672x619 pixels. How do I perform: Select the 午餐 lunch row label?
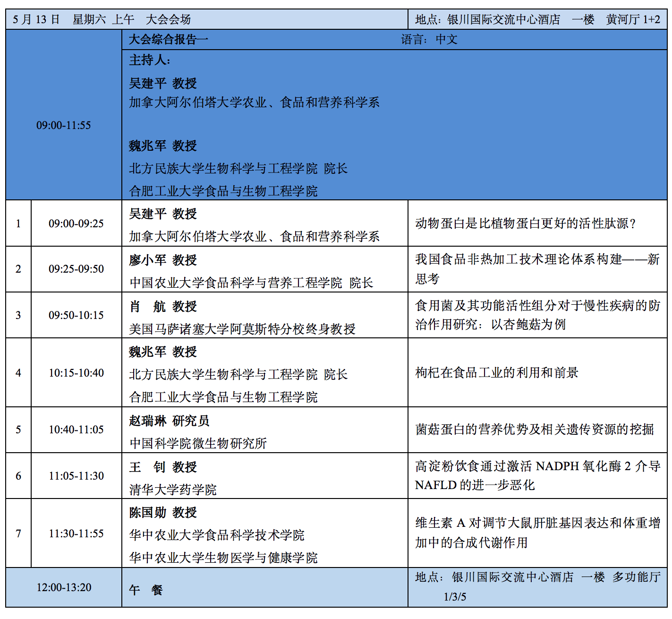[x=146, y=590]
